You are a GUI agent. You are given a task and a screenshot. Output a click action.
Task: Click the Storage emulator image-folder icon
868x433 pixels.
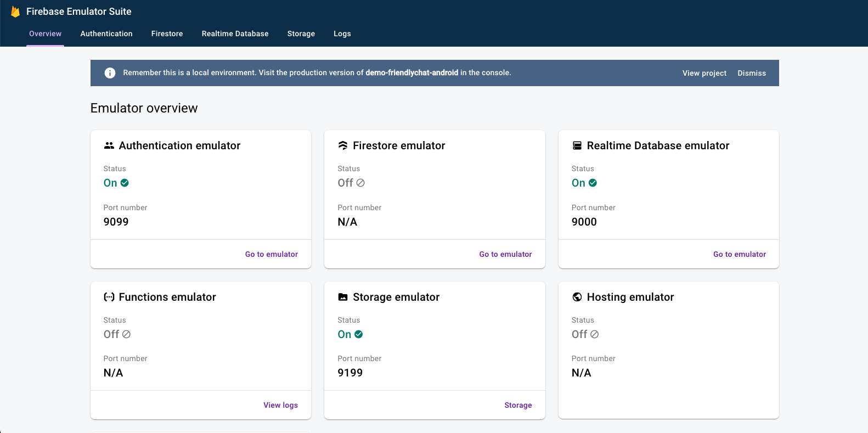(343, 297)
